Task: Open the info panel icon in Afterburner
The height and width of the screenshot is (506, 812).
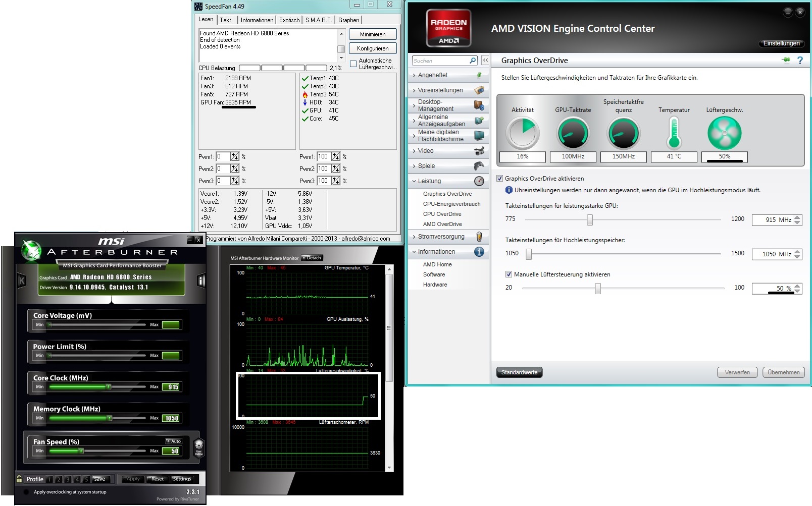Action: pyautogui.click(x=201, y=280)
